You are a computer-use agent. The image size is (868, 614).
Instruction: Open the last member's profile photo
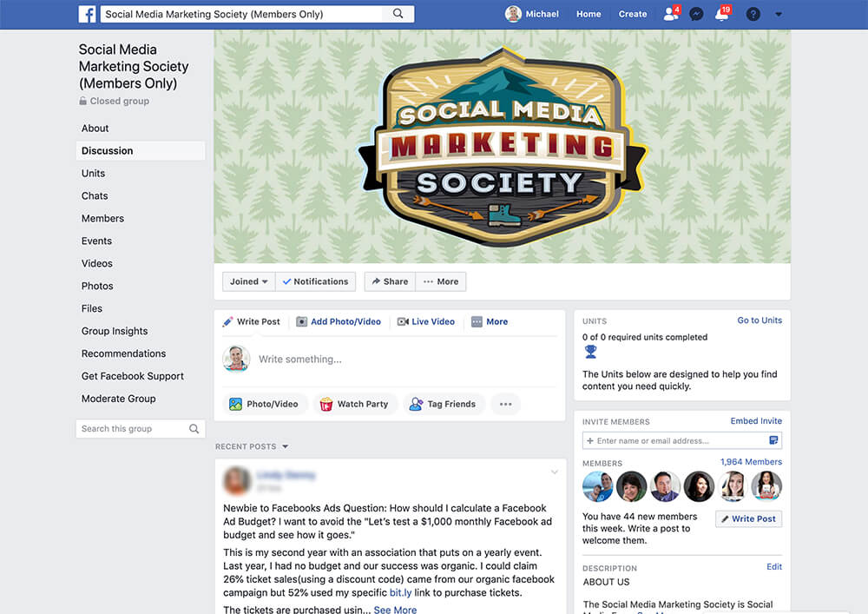click(x=766, y=486)
